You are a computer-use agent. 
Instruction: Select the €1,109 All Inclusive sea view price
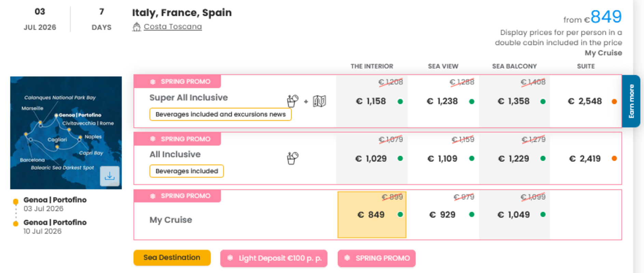click(443, 159)
